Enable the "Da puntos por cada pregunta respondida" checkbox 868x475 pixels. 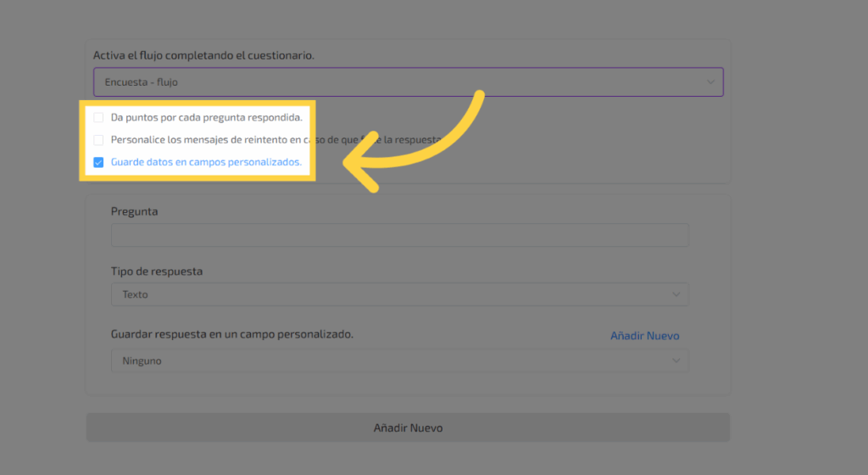tap(99, 117)
